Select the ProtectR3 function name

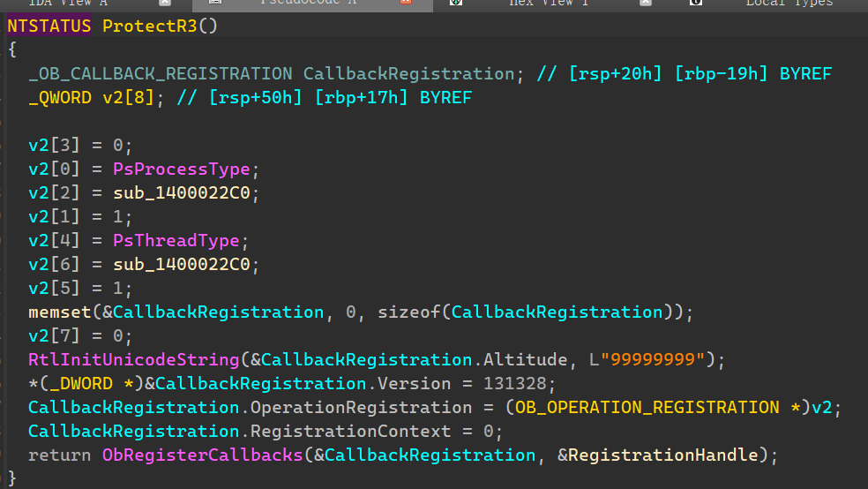(x=149, y=26)
